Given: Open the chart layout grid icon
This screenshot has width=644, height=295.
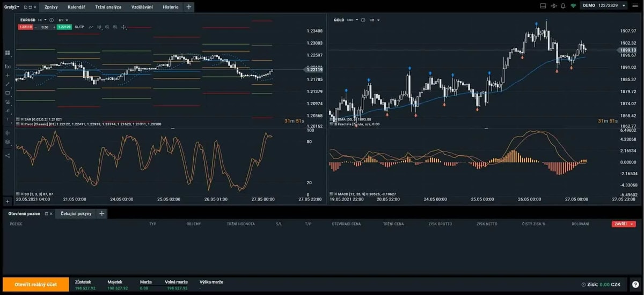Looking at the screenshot, I should pos(8,53).
